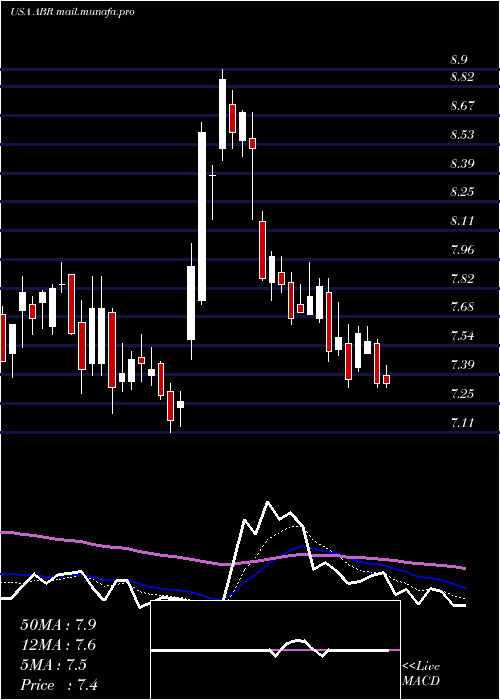Click the '50MA : 7.9' legend value

(58, 625)
